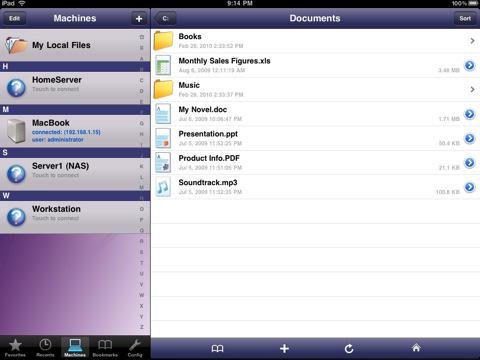Image resolution: width=480 pixels, height=360 pixels.
Task: Select Presentation.ppt file
Action: (315, 138)
